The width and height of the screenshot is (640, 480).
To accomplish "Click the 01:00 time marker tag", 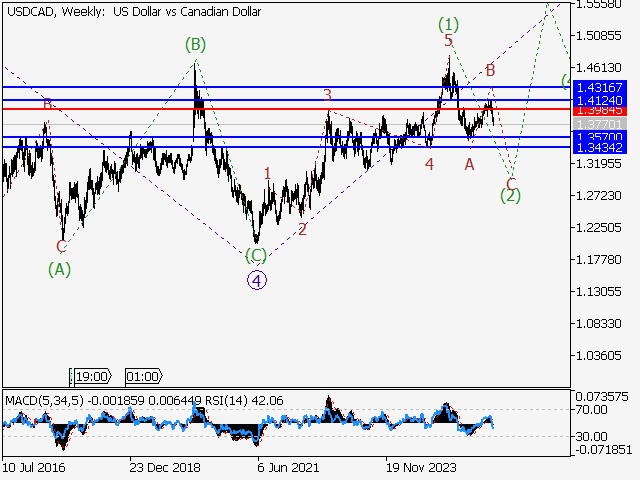I will tap(142, 377).
